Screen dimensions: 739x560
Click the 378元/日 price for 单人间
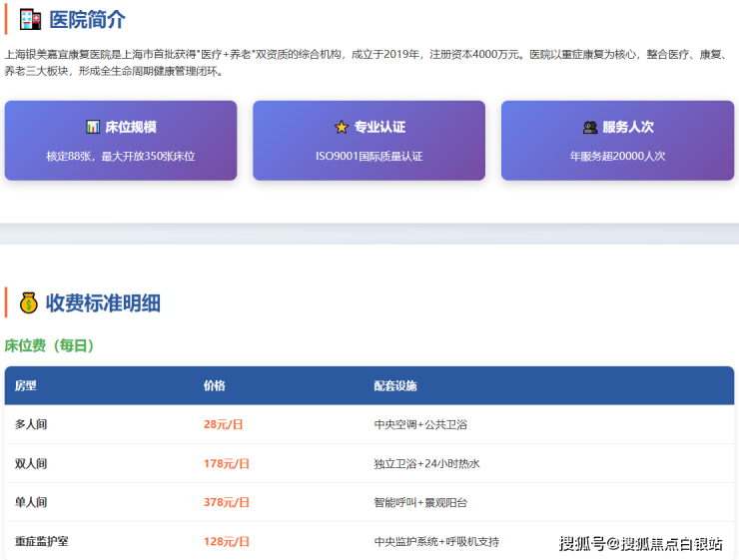[226, 502]
